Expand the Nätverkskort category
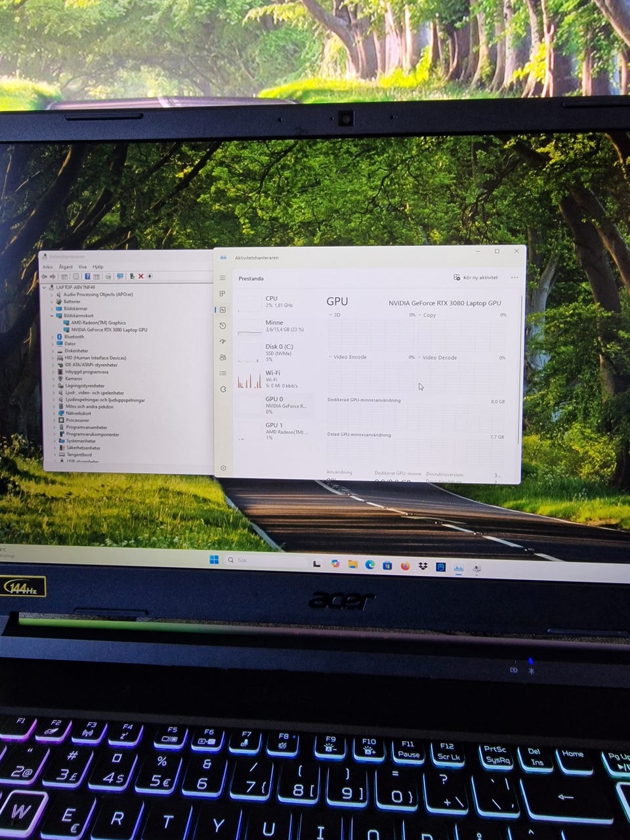The width and height of the screenshot is (630, 840). pyautogui.click(x=53, y=413)
